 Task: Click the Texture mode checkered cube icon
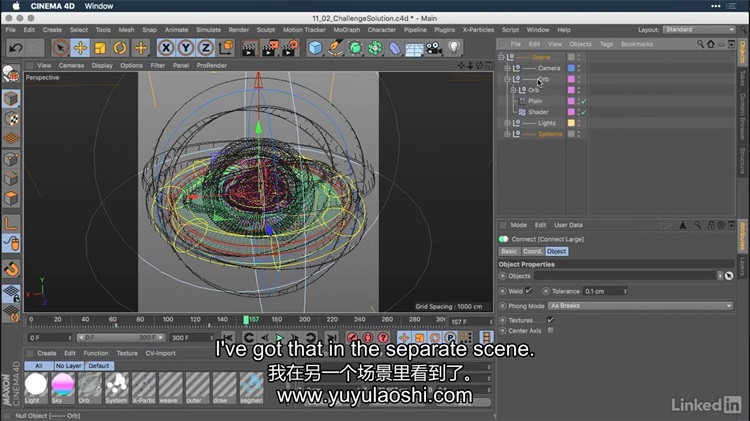11,119
